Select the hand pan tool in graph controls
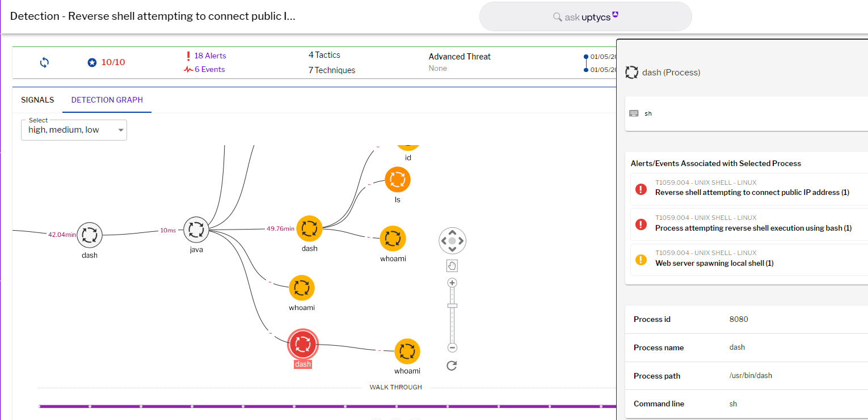 (x=452, y=265)
